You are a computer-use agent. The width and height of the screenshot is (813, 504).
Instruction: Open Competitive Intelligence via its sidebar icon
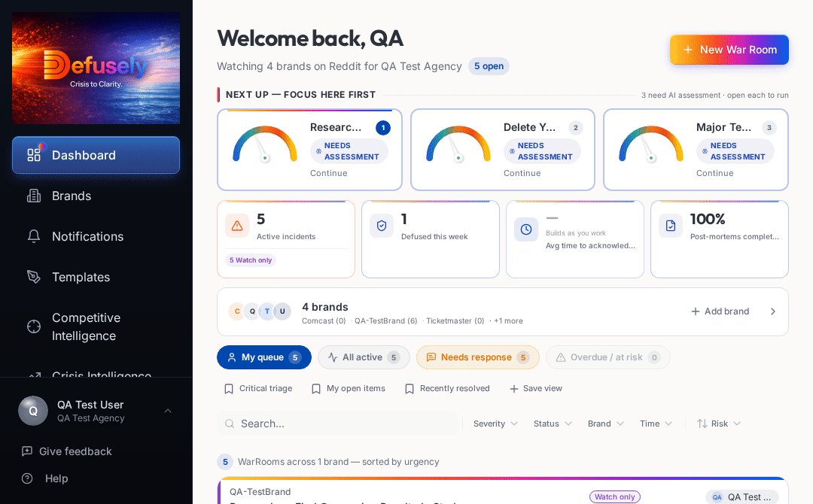(x=33, y=326)
